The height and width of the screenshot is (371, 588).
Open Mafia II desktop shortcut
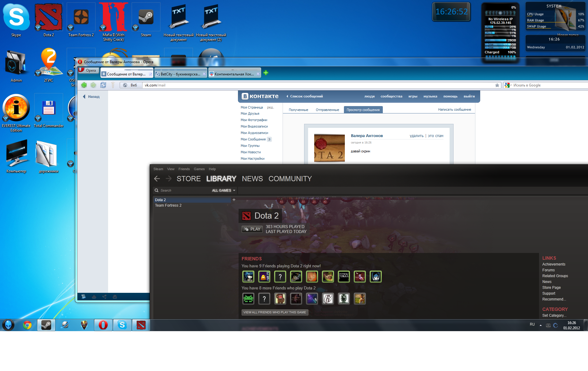click(x=114, y=22)
